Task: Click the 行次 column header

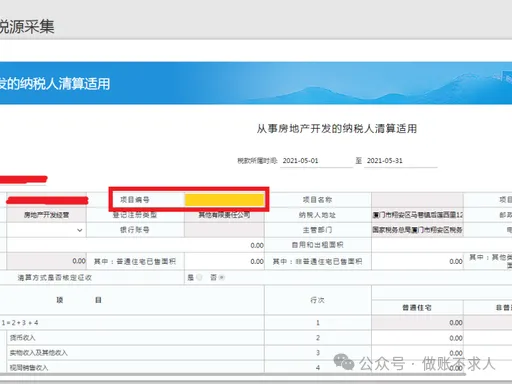Action: [x=317, y=300]
